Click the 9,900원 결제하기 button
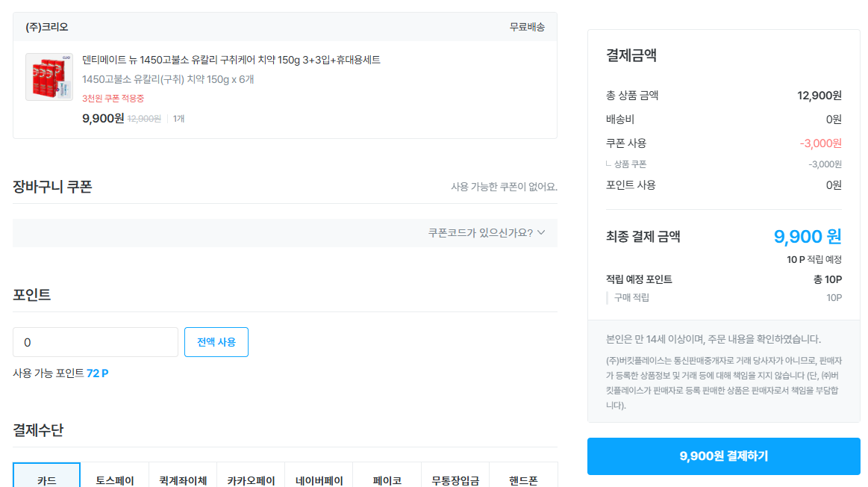Viewport: 868px width, 487px height. tap(723, 456)
